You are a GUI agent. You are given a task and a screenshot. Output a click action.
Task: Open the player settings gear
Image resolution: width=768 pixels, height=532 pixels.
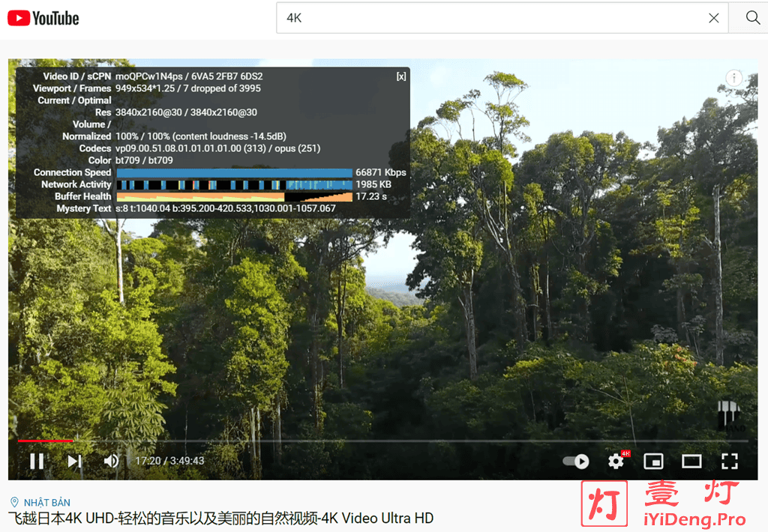point(616,461)
